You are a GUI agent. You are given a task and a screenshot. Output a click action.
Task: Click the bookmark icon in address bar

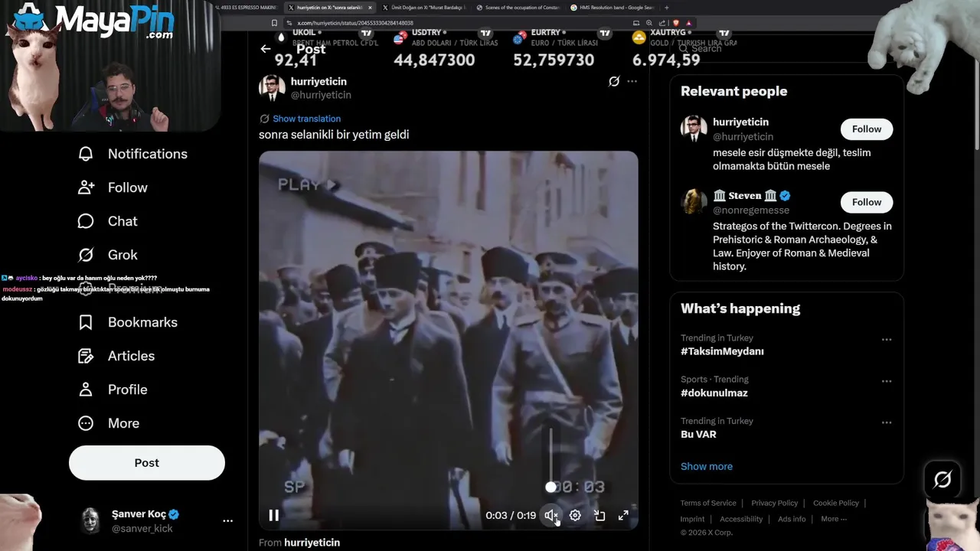pyautogui.click(x=274, y=23)
